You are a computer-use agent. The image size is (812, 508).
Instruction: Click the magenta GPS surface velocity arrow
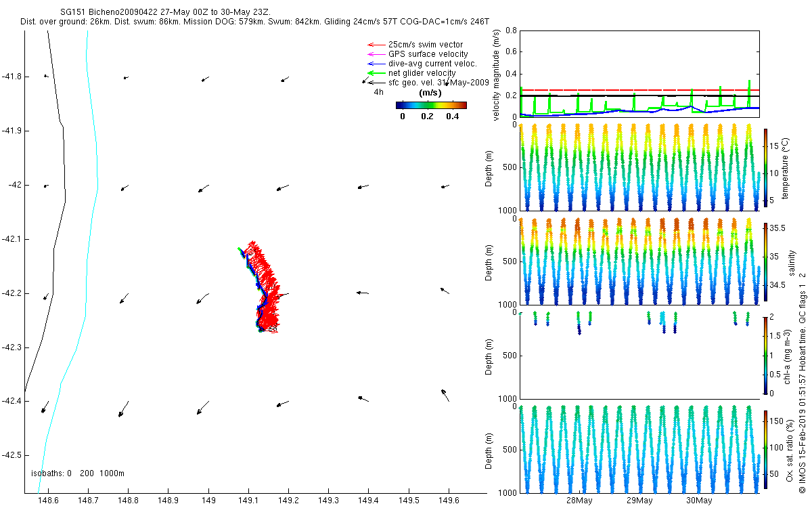point(376,54)
